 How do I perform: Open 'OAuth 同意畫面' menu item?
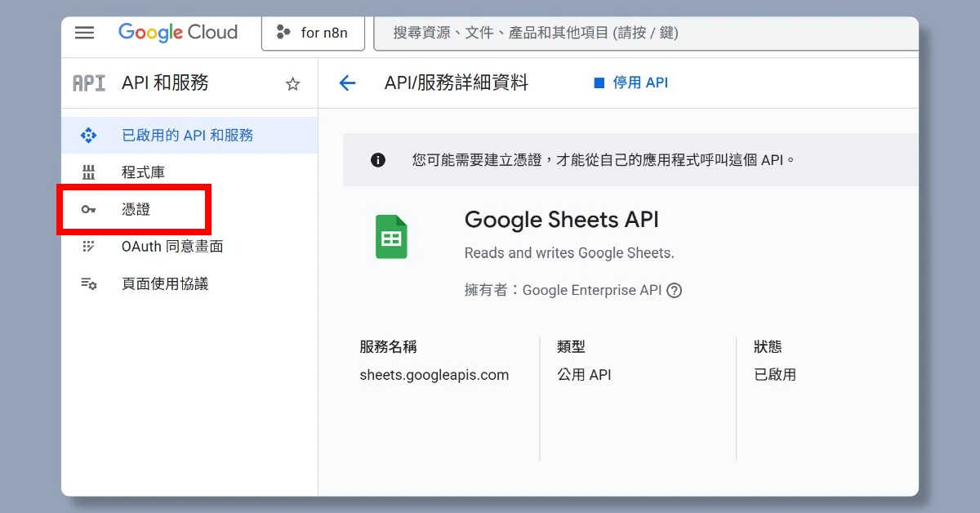tap(189, 247)
